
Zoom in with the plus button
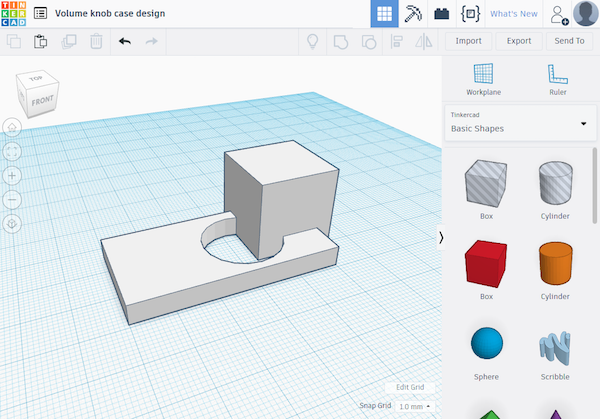click(12, 176)
